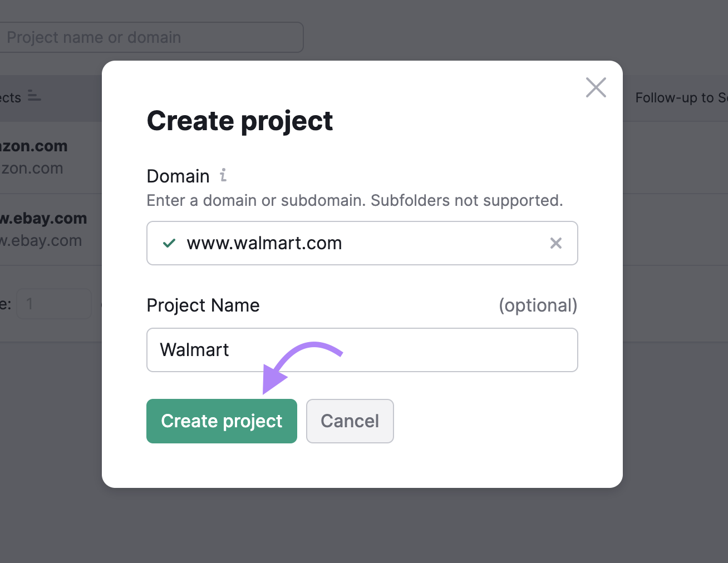Click the sort icon on the Projects column
Screen dimensions: 728x563
click(33, 95)
